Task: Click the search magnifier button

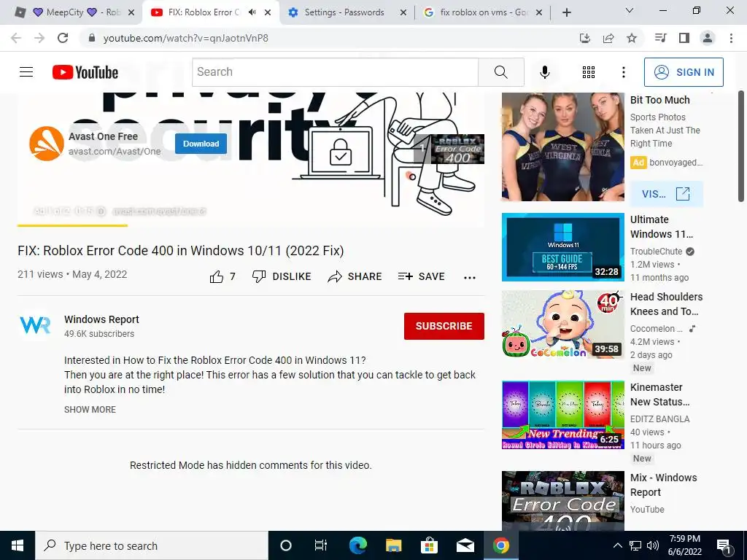Action: click(x=500, y=72)
